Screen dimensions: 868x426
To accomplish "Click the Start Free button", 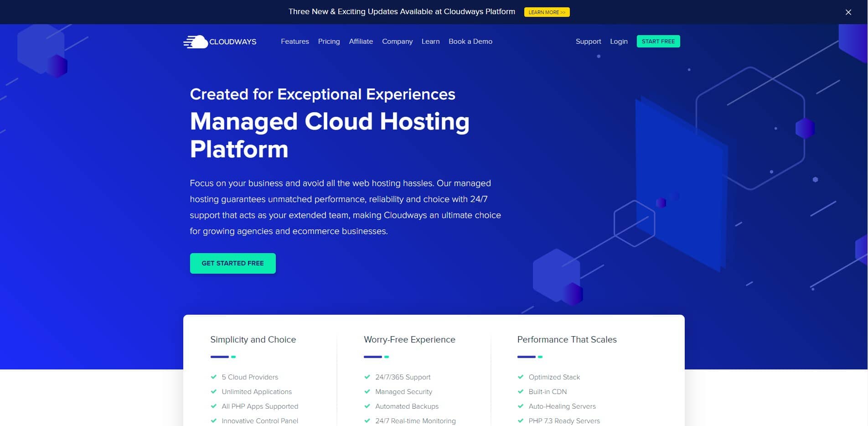I will point(658,42).
